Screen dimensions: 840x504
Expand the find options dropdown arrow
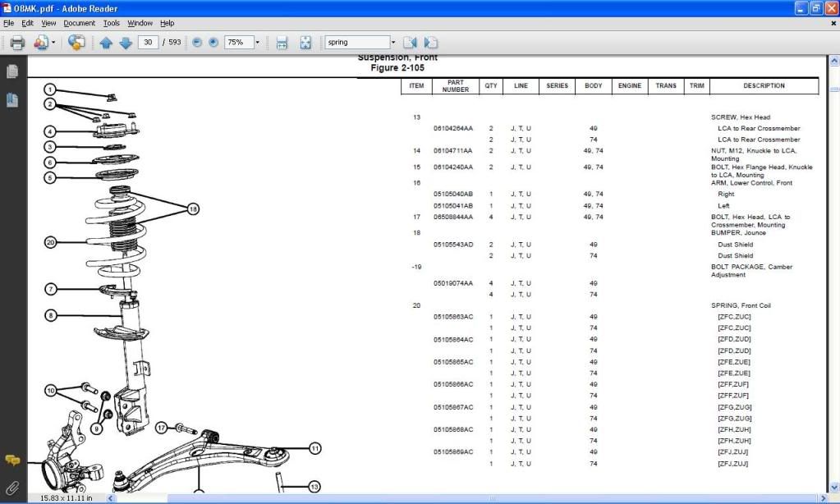click(x=393, y=43)
